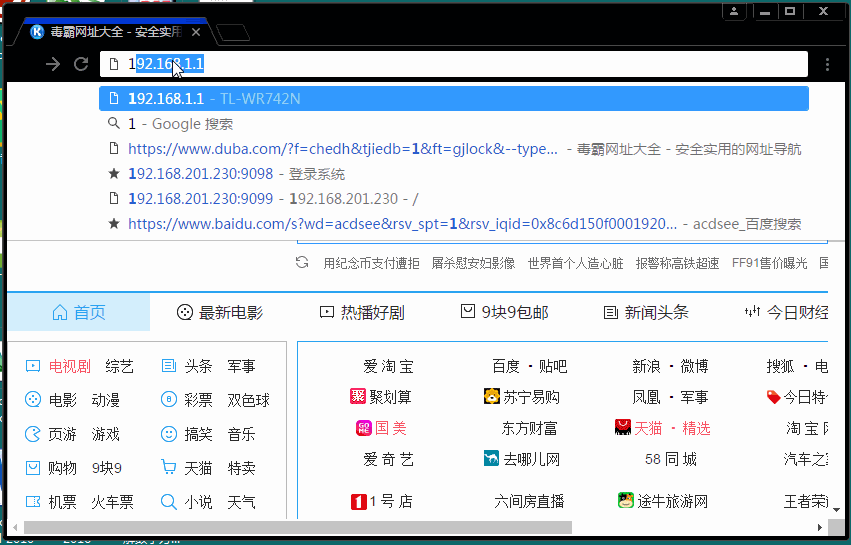Open the 综艺 category link
851x545 pixels.
(119, 366)
